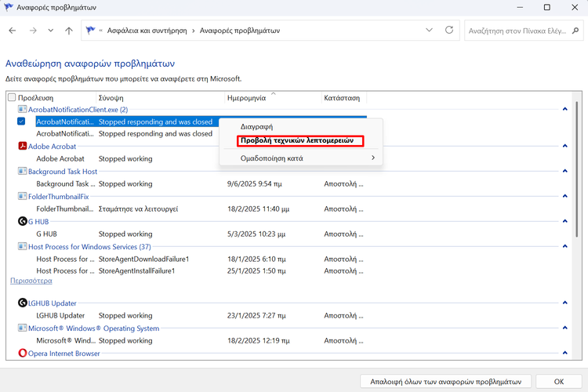
Task: Toggle the select-all checkbox in header
Action: [12, 97]
